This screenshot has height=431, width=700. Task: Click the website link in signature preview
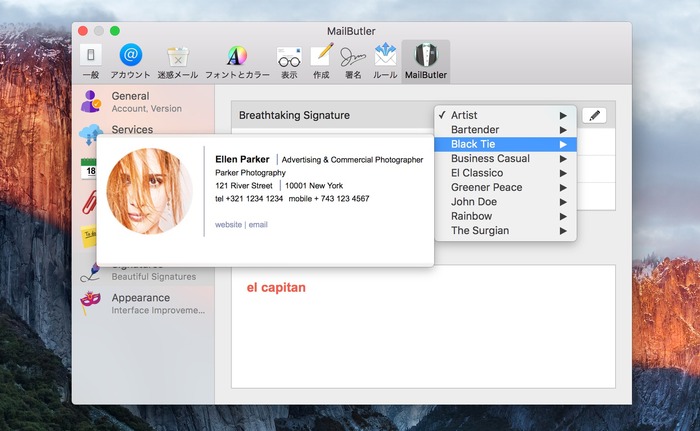point(228,225)
